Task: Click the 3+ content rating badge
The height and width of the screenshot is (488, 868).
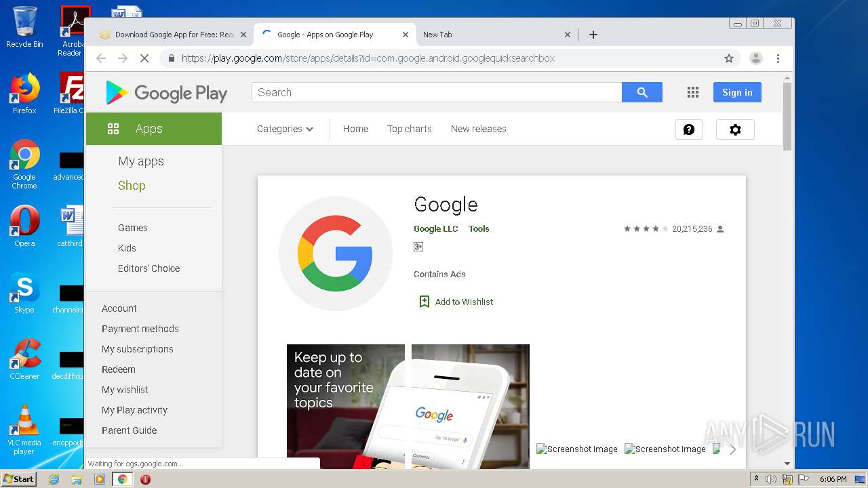Action: [418, 247]
